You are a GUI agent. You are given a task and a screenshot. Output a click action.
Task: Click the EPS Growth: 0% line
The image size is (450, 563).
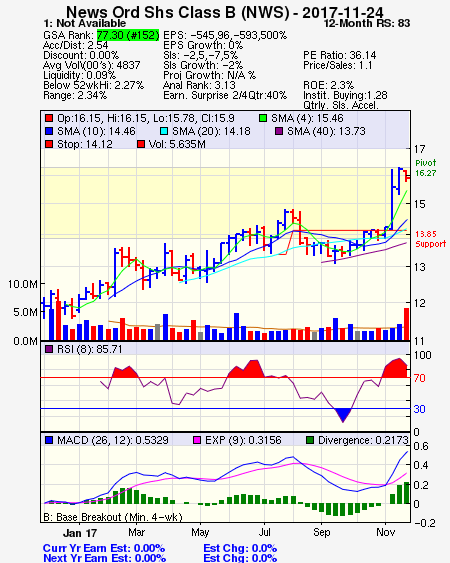[x=203, y=45]
